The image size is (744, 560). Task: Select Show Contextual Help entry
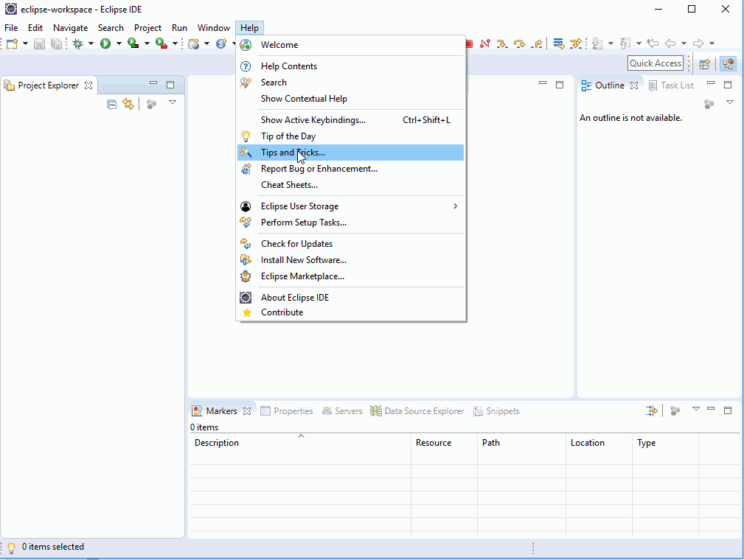coord(351,99)
